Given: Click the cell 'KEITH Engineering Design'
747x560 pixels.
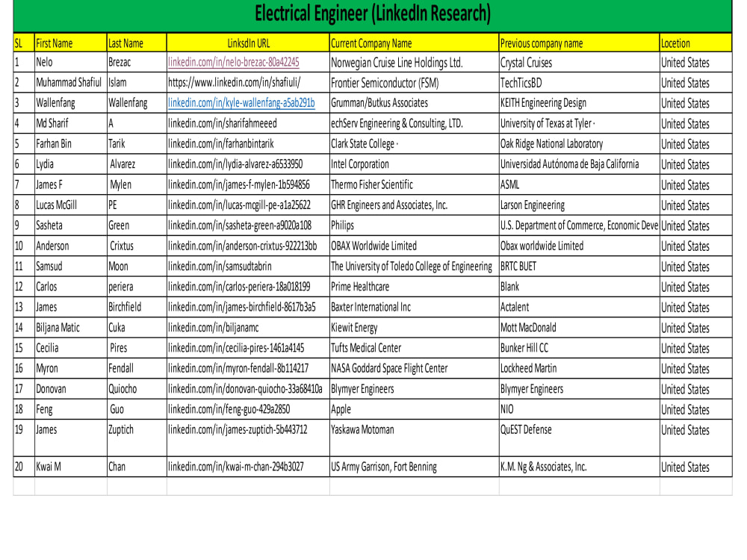Looking at the screenshot, I should pos(580,103).
